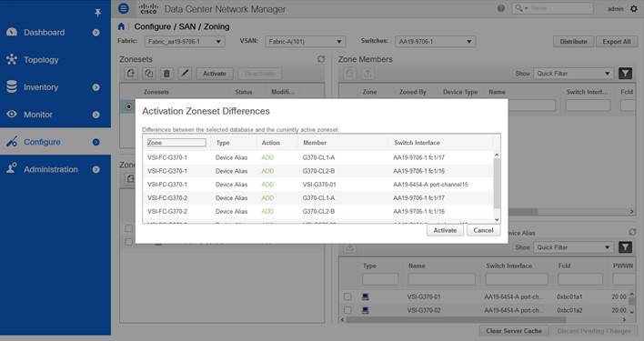Image resolution: width=644 pixels, height=341 pixels.
Task: Click the Cancel button
Action: (483, 230)
